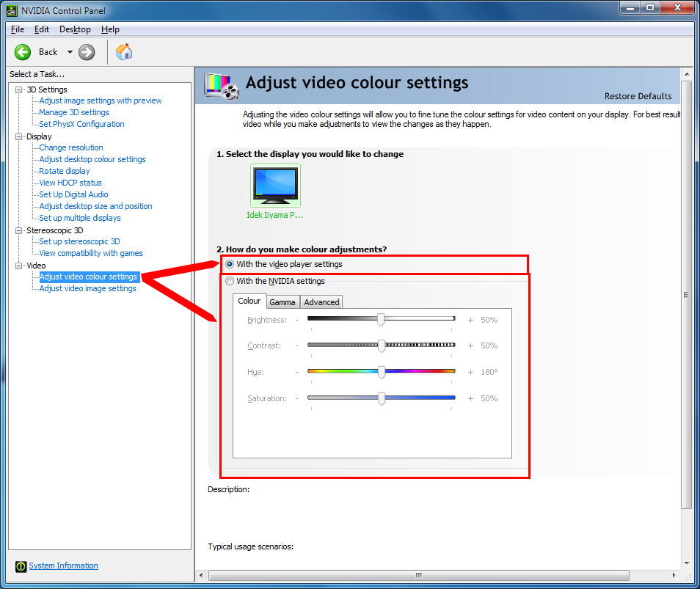Open the Edit menu

[42, 29]
